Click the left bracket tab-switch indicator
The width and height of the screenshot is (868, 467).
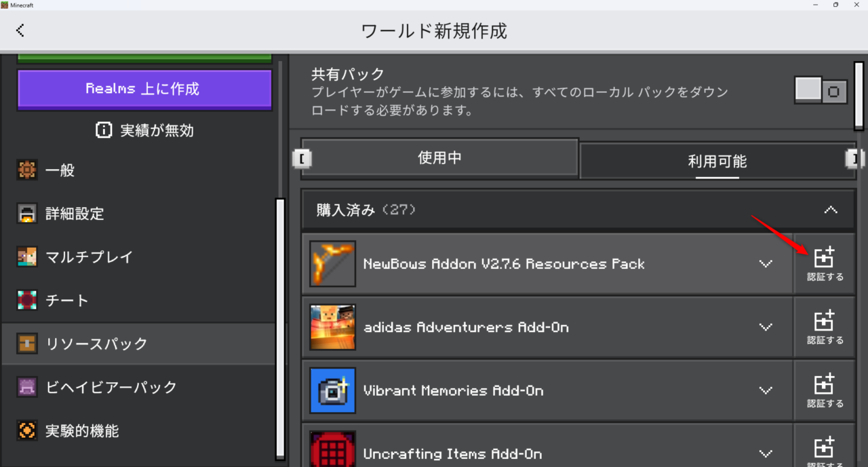click(302, 158)
